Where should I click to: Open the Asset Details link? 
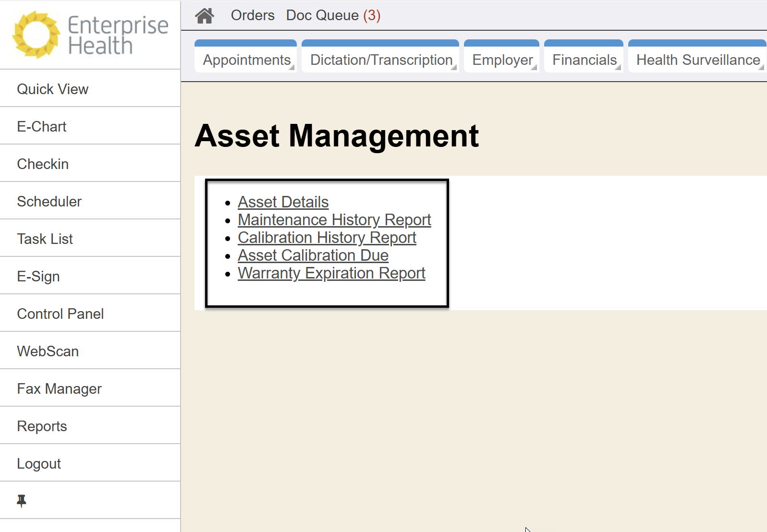coord(283,202)
